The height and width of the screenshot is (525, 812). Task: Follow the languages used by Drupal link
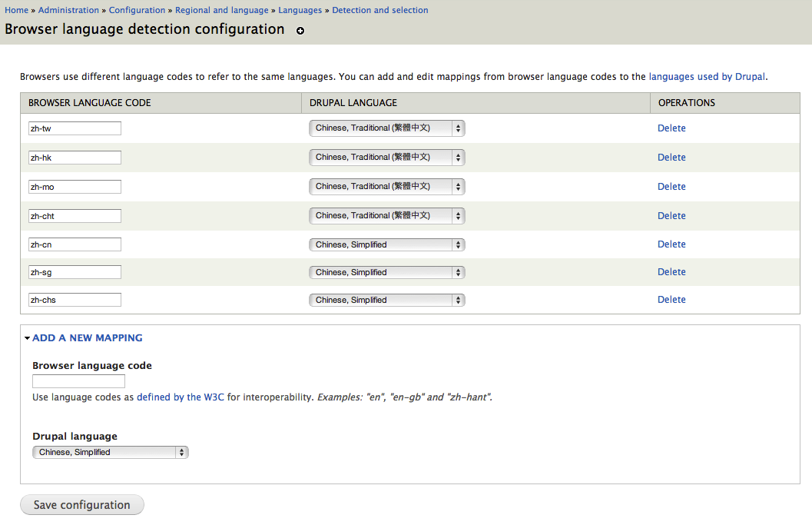707,77
